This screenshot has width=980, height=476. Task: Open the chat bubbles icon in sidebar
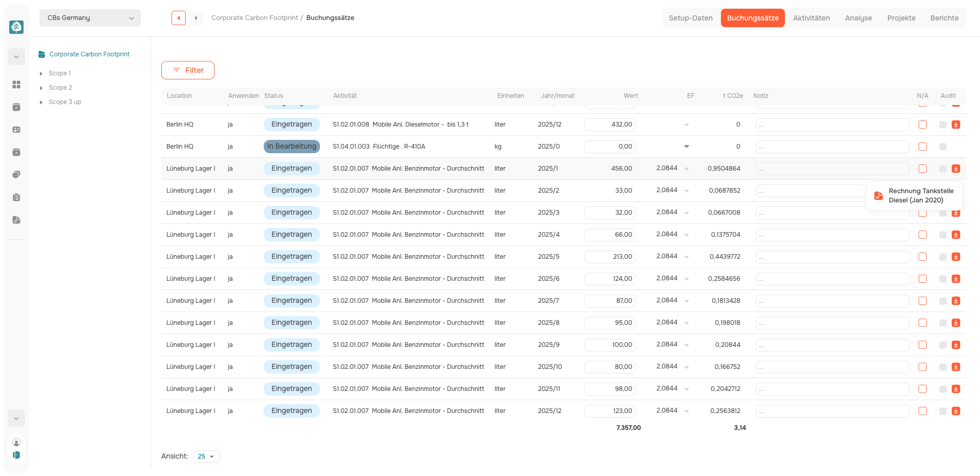pyautogui.click(x=16, y=175)
